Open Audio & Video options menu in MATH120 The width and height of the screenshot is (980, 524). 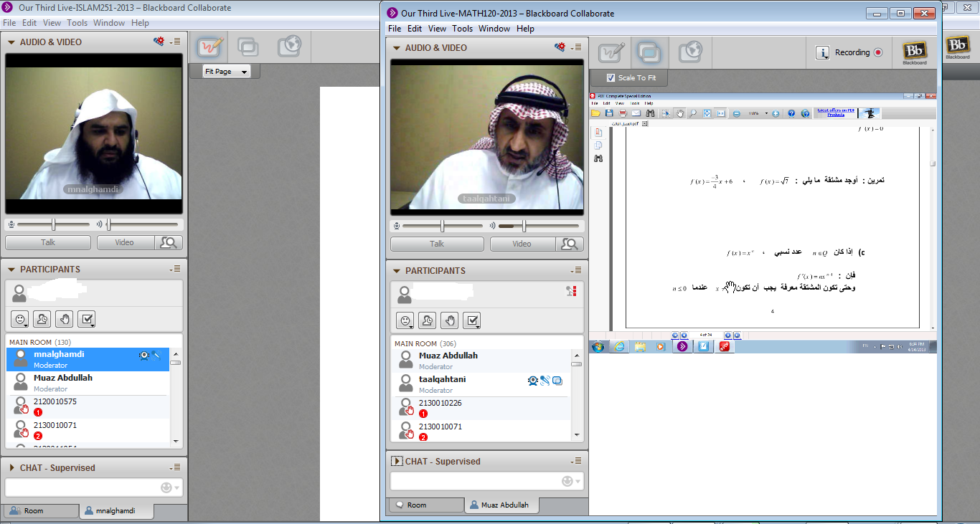576,47
